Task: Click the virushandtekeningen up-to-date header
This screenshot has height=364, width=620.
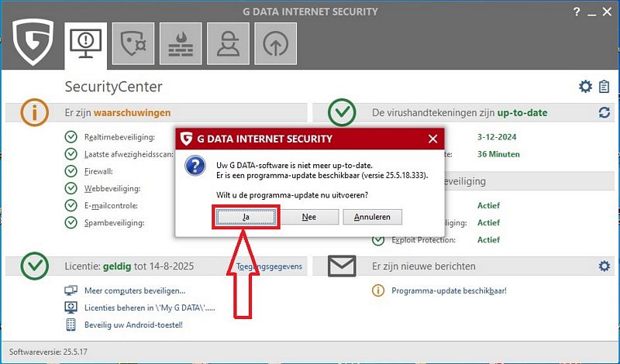Action: (460, 112)
